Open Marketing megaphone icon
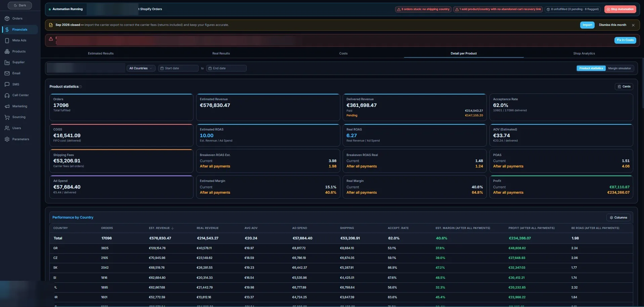Screen dimensions: 644x307 coord(7,106)
